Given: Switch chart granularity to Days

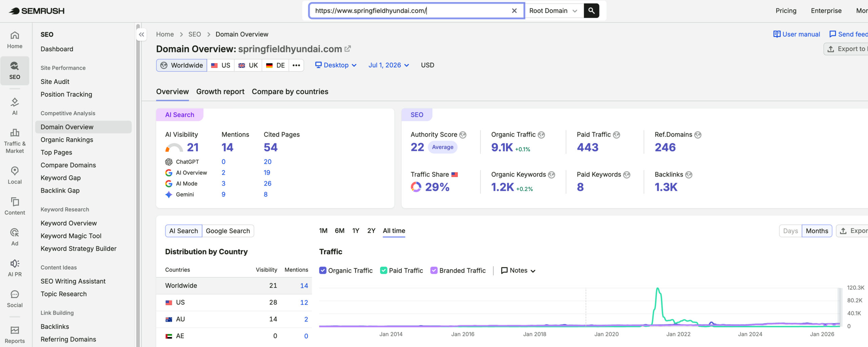Looking at the screenshot, I should (x=790, y=231).
